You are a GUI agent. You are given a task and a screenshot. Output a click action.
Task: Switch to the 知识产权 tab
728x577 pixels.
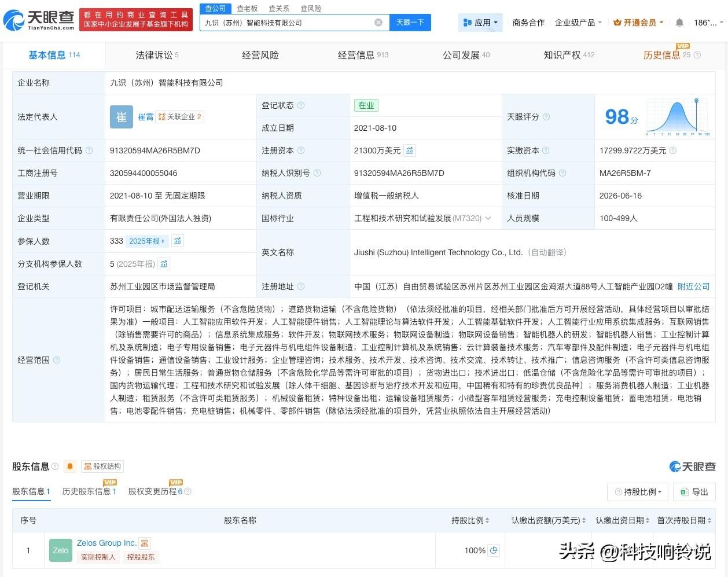[x=569, y=55]
